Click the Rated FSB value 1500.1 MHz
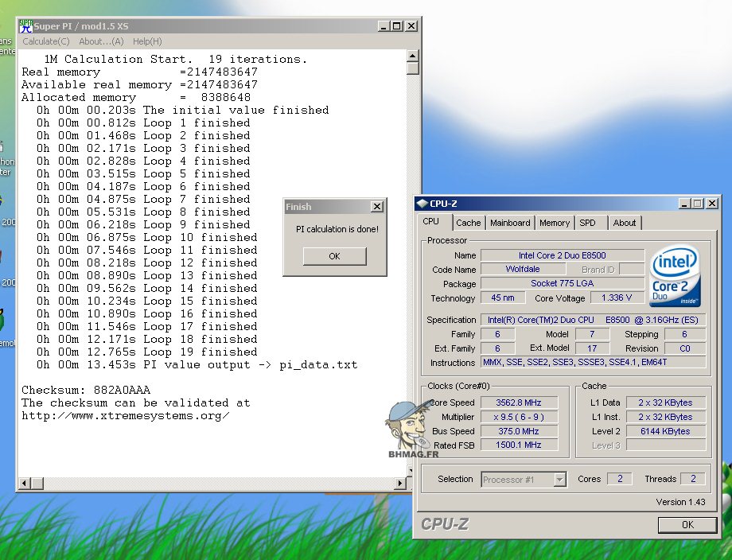732x560 pixels. [x=519, y=445]
